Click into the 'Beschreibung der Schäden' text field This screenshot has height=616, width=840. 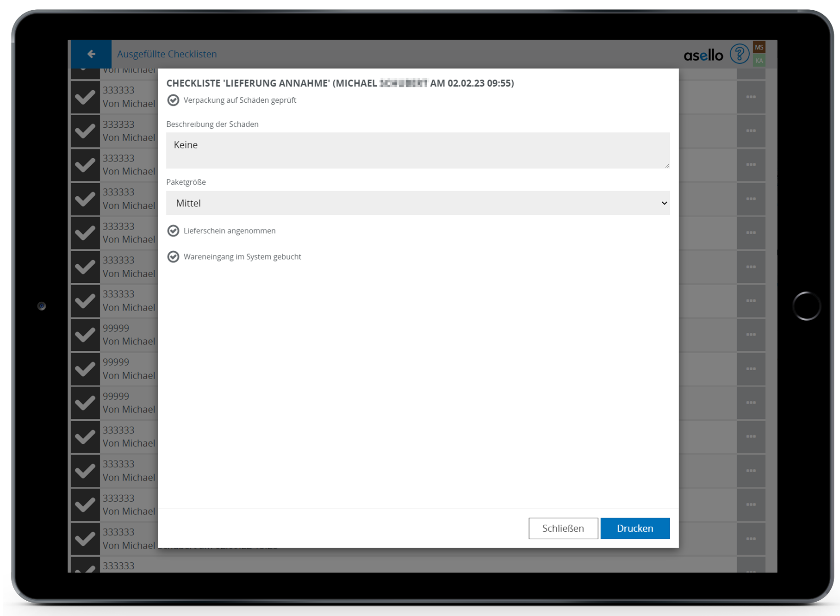tap(417, 150)
